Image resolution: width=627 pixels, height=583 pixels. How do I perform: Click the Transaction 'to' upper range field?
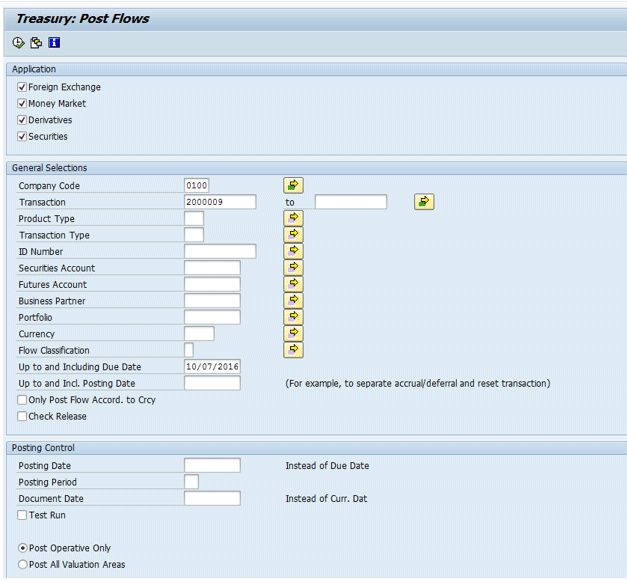click(x=350, y=202)
